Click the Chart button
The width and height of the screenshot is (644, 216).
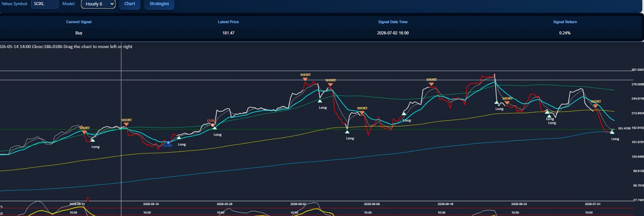coord(130,4)
